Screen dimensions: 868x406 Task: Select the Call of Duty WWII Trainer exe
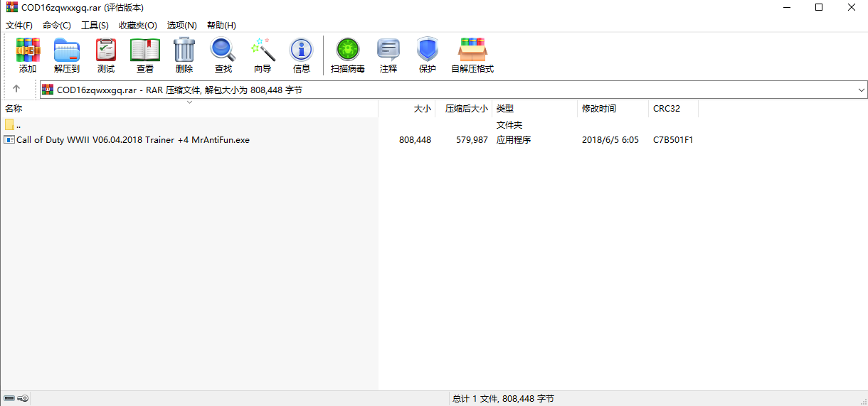point(132,140)
